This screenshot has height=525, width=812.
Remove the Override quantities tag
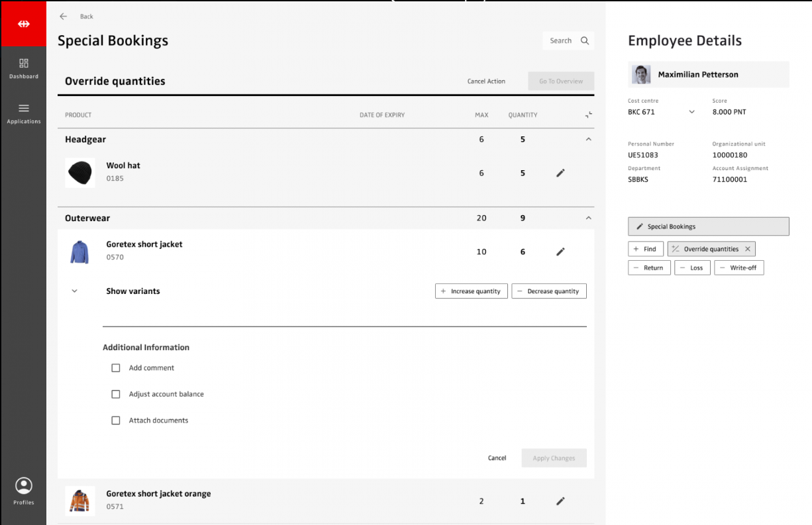point(747,250)
